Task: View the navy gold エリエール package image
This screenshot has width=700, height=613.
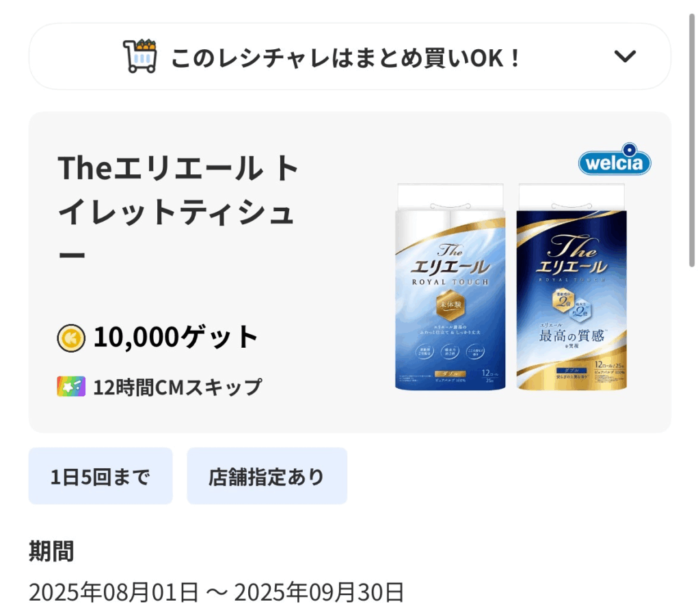Action: pyautogui.click(x=571, y=287)
